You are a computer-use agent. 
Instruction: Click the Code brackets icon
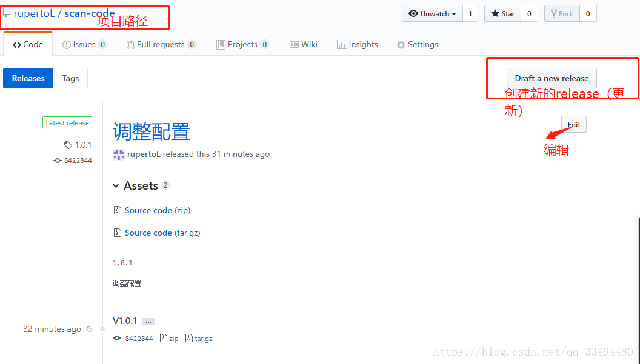point(17,44)
